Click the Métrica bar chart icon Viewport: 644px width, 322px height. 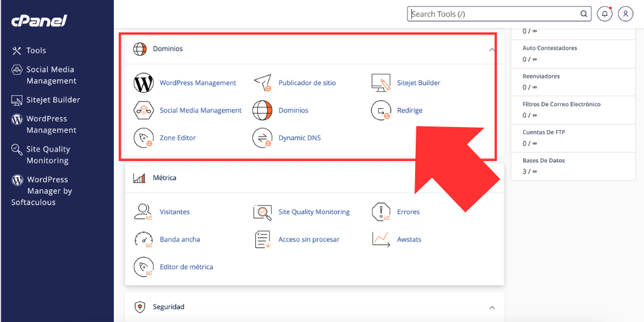[x=140, y=178]
